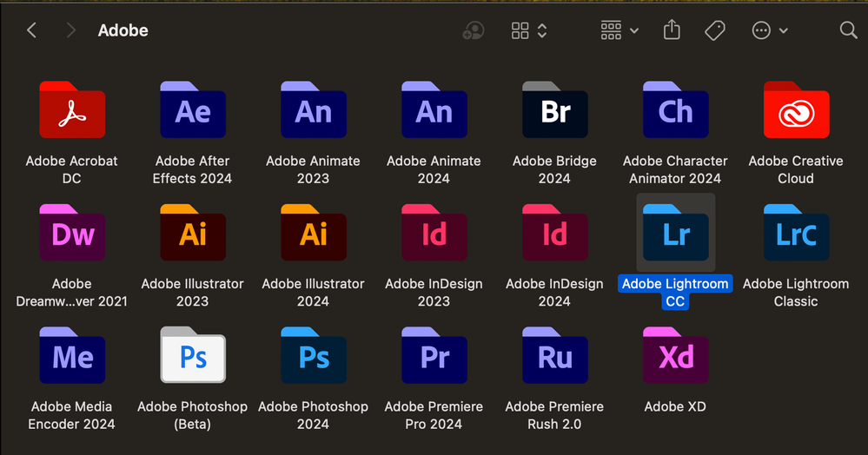Click the "Adobe Dreamw...ver 2021" label
This screenshot has height=455, width=868.
[x=72, y=293]
